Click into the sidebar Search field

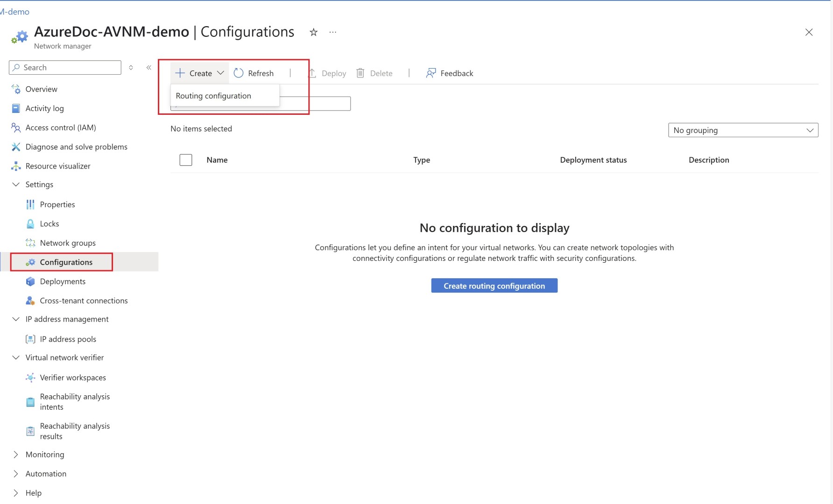65,68
